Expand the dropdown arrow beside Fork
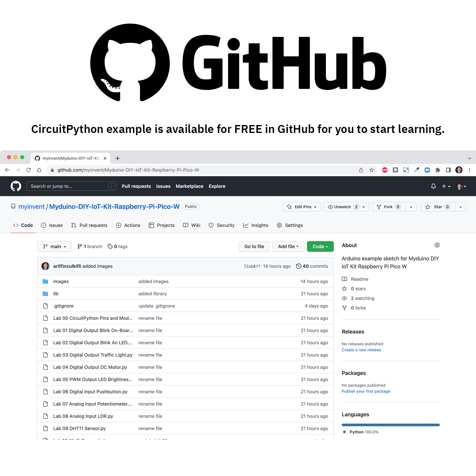This screenshot has width=476, height=476. point(411,207)
